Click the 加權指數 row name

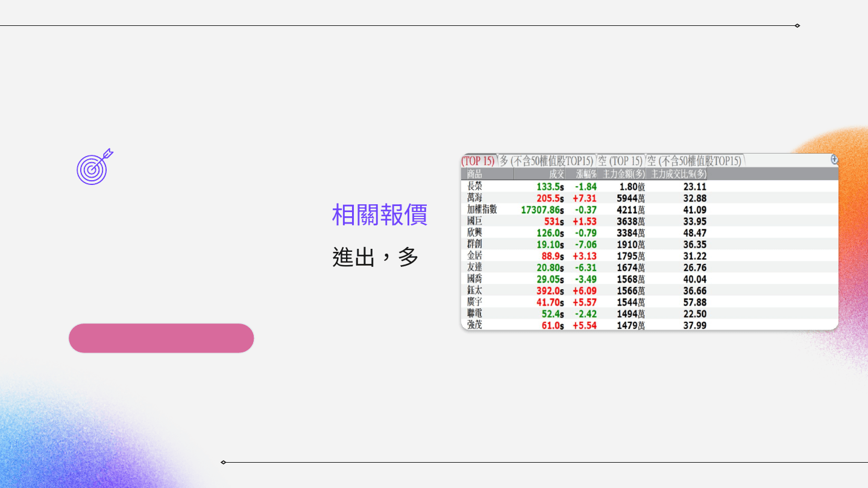click(x=482, y=210)
